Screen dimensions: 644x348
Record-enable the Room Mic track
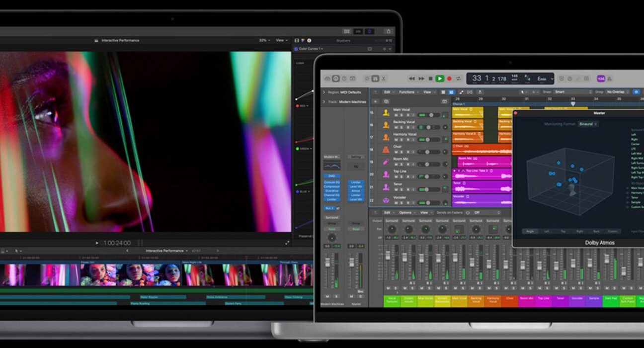(407, 165)
